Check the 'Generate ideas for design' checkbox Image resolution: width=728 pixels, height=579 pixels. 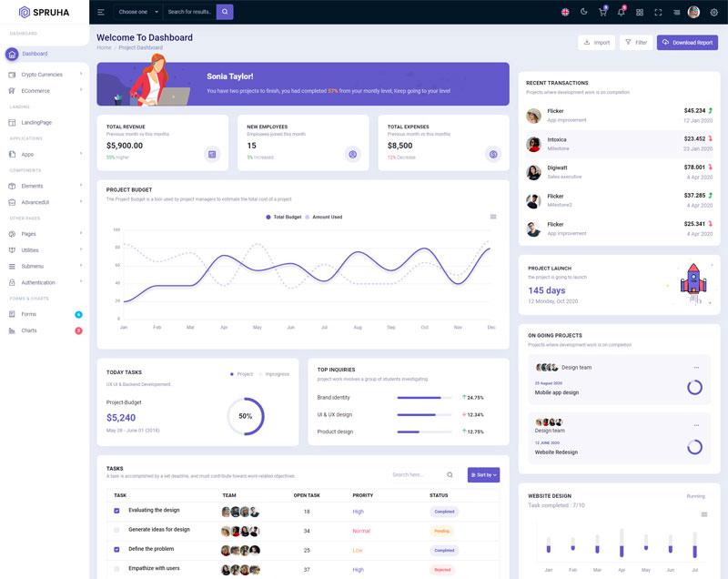(x=116, y=530)
